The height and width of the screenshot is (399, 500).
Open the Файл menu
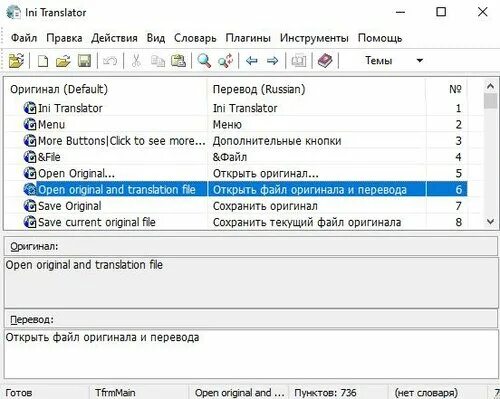pos(24,38)
